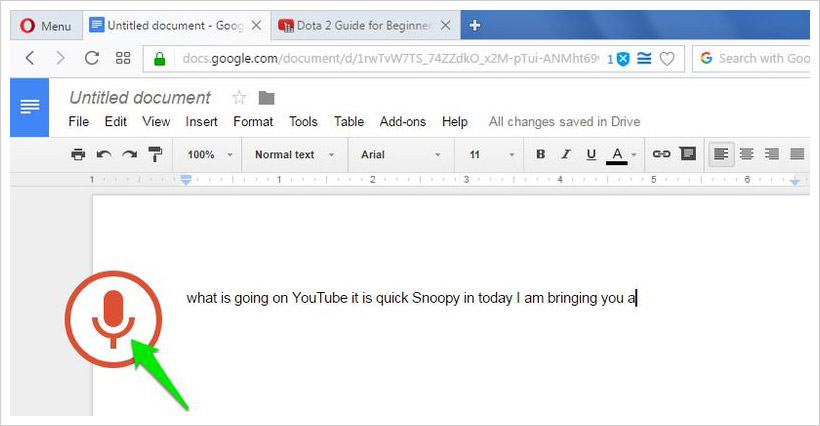Open the Tools menu
Viewport: 820px width, 426px height.
[303, 122]
